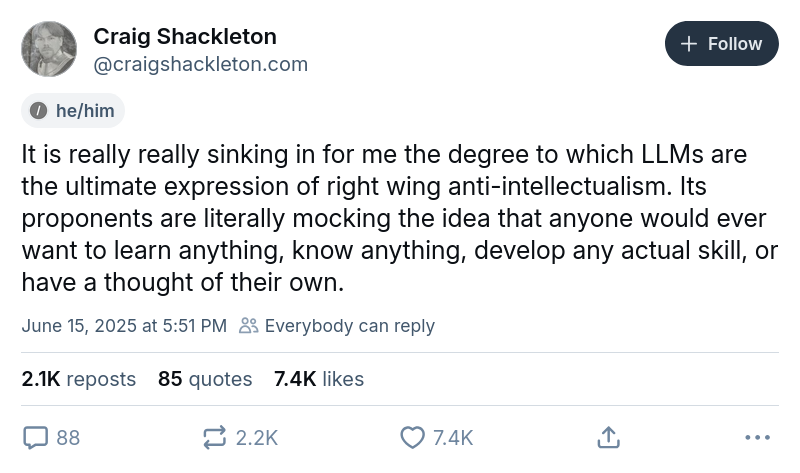Viewport: 800px width, 473px height.
Task: Click the reply speech bubble icon
Action: pos(36,437)
